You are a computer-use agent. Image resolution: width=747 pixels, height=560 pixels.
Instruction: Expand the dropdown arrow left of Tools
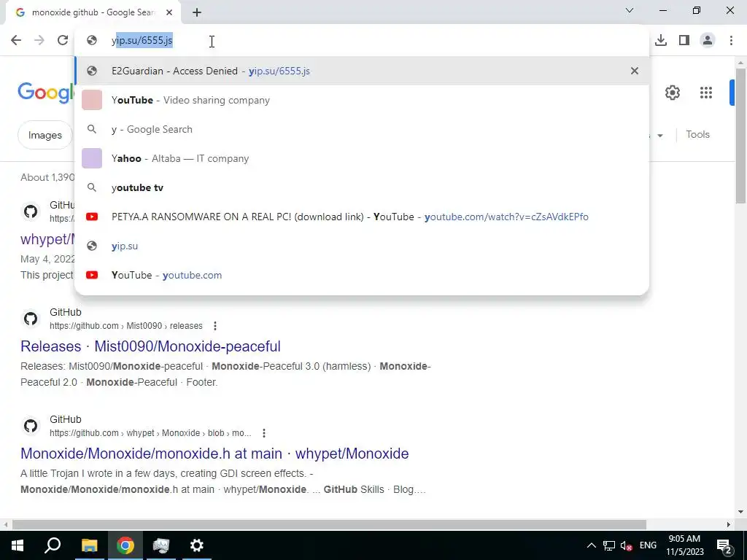(x=660, y=136)
